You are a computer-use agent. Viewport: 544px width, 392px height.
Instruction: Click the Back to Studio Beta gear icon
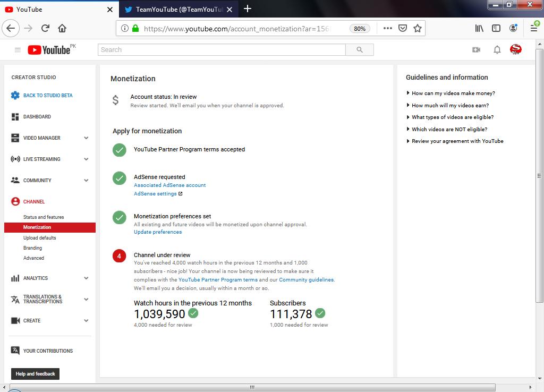click(x=15, y=96)
